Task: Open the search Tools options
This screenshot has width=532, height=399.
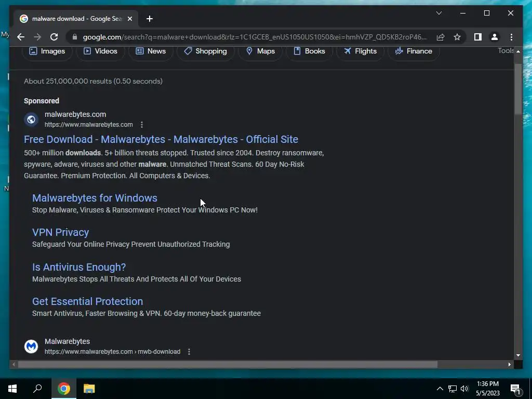Action: 506,50
